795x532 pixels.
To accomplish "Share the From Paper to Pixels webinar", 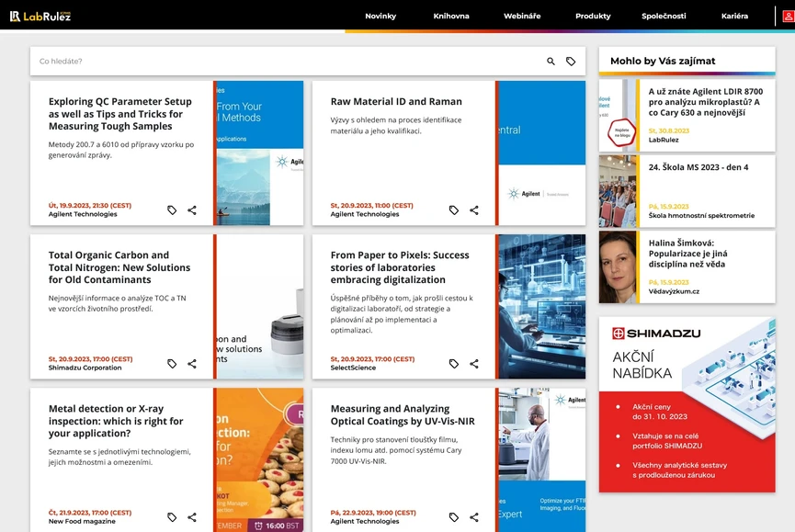I will tap(473, 363).
